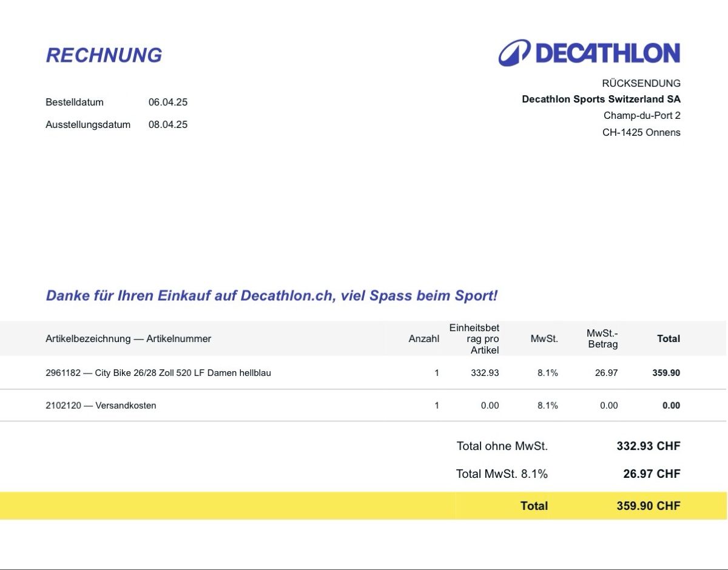Click the RECHNUNG heading
This screenshot has width=728, height=570.
(x=104, y=55)
